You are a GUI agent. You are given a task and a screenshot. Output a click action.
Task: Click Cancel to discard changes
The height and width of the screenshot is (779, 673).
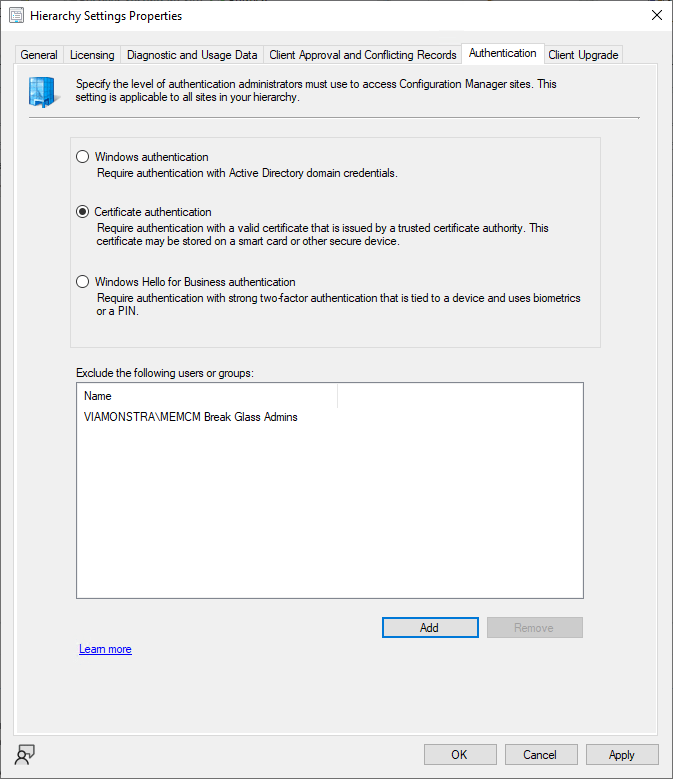(x=540, y=755)
